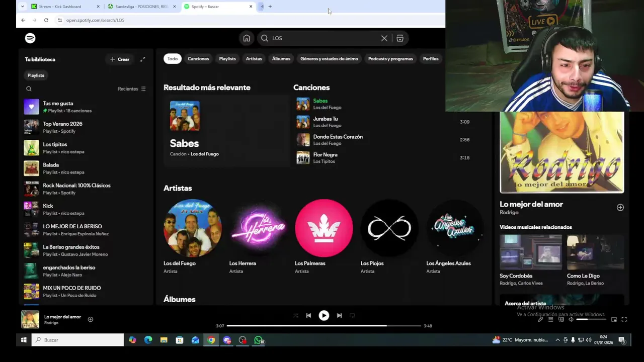Toggle repeat mode

352,315
